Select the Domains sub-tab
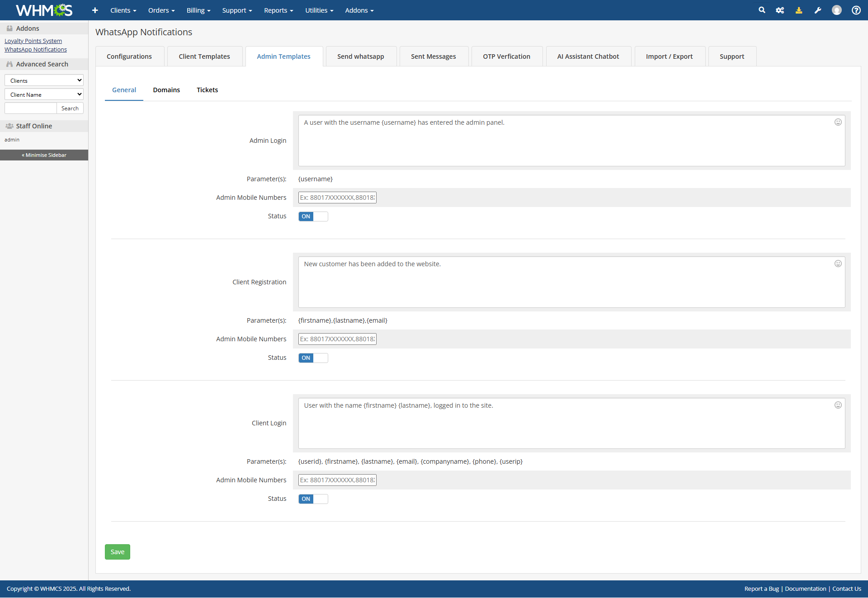 coord(166,90)
